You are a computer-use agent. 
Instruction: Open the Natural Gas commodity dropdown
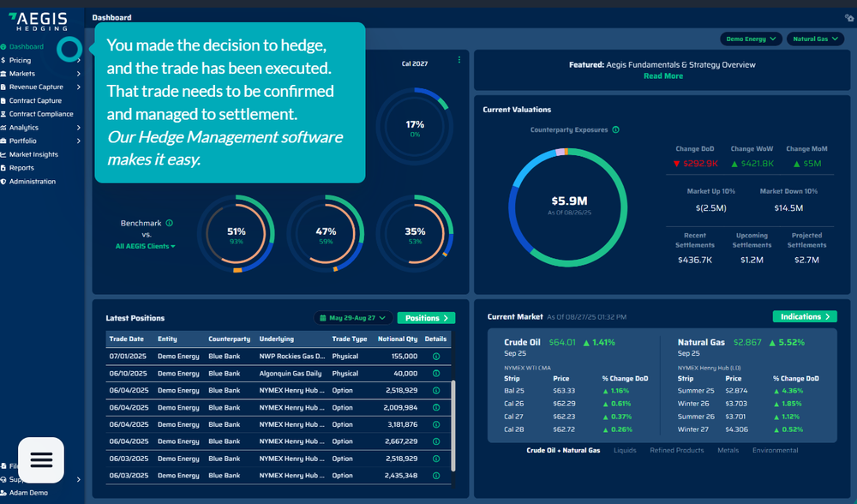click(814, 39)
